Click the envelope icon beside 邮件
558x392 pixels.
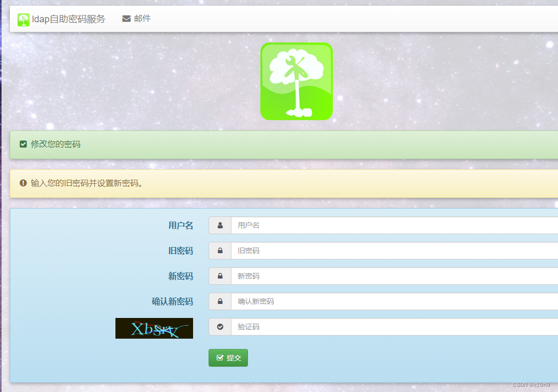(x=126, y=19)
